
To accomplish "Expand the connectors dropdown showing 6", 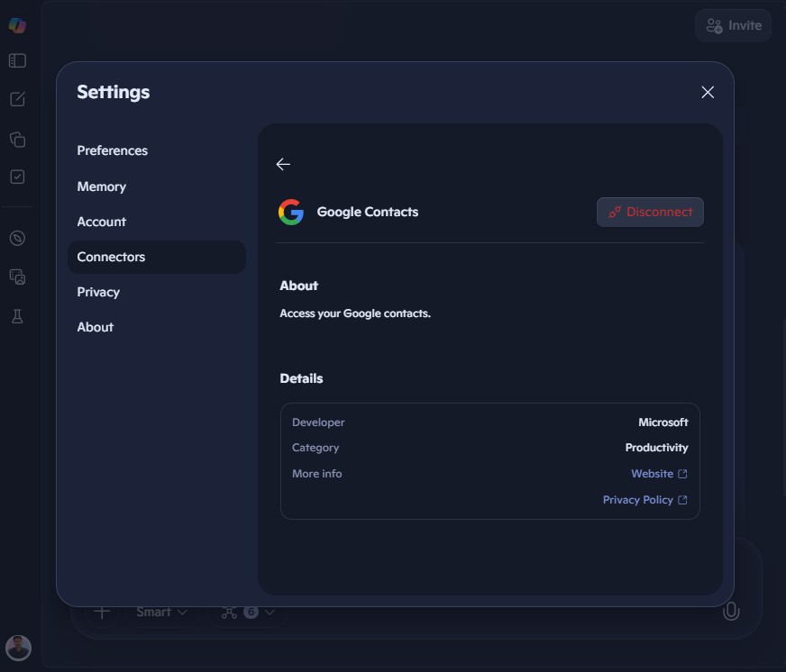I will 247,612.
